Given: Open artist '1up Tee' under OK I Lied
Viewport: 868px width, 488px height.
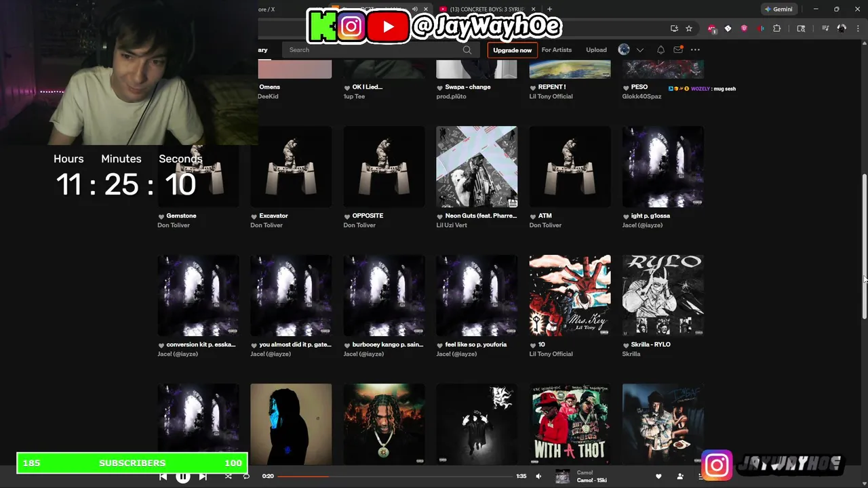Looking at the screenshot, I should (354, 96).
